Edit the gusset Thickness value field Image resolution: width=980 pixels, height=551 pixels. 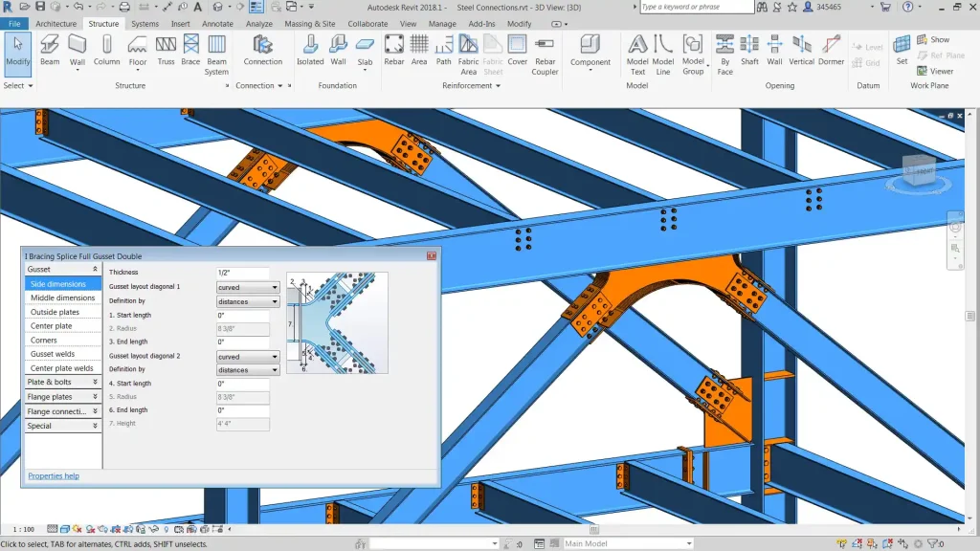pyautogui.click(x=244, y=272)
